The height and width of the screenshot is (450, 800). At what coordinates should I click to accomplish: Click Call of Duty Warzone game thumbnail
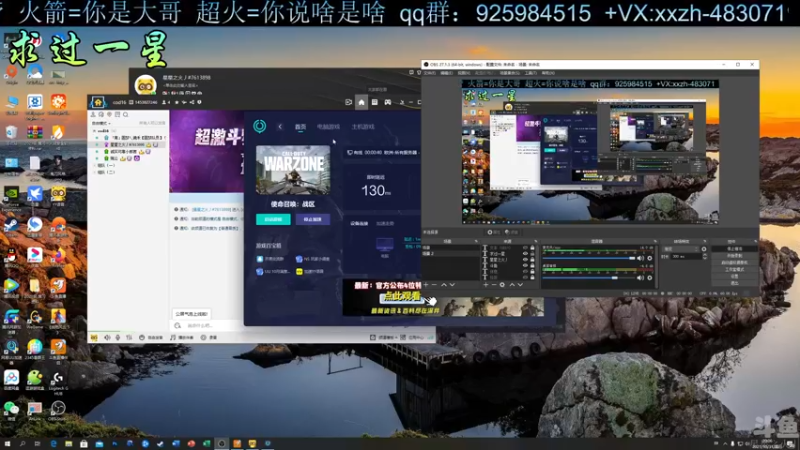293,170
